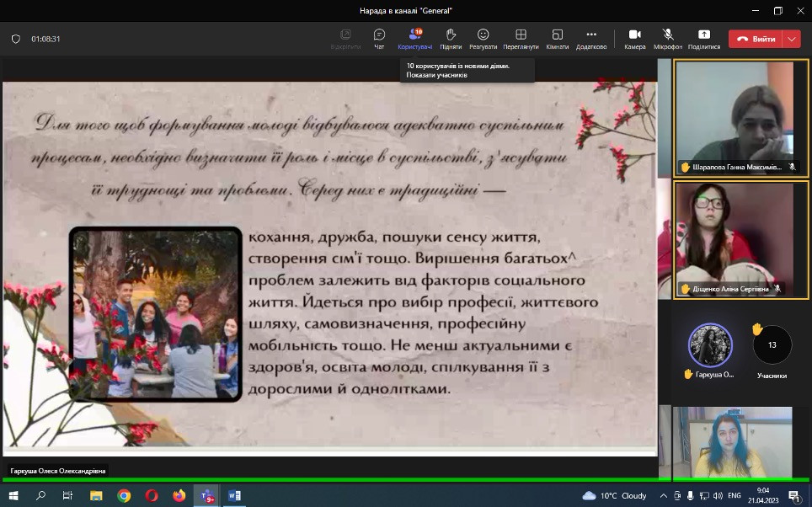Image resolution: width=812 pixels, height=507 pixels.
Task: Open the 13 participants overflow bubble
Action: (x=772, y=344)
